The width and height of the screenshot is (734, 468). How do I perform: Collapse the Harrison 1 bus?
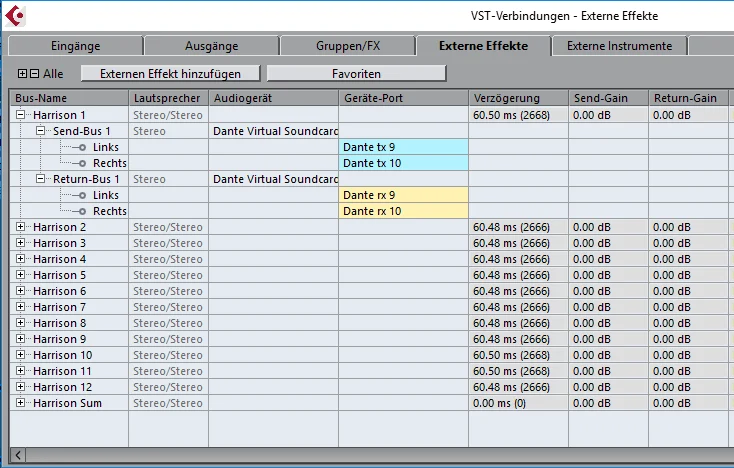(x=21, y=115)
